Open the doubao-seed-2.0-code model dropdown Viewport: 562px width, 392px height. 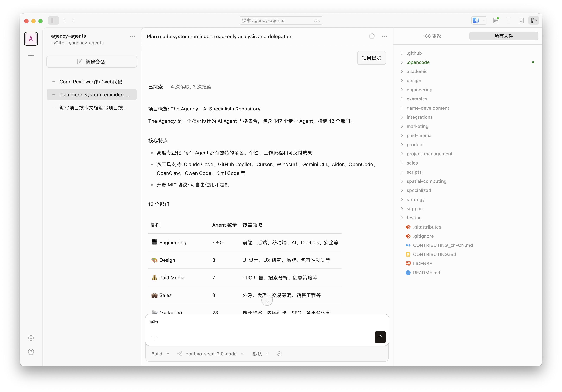(x=211, y=354)
